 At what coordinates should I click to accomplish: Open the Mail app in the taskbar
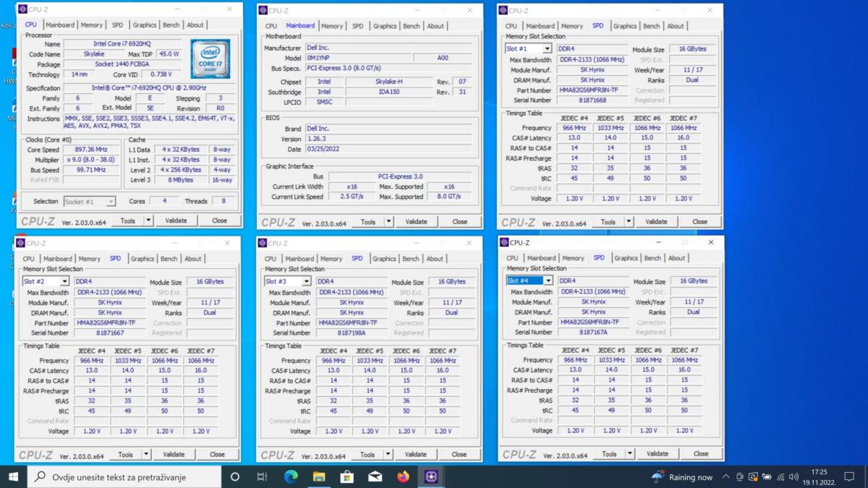coord(375,477)
